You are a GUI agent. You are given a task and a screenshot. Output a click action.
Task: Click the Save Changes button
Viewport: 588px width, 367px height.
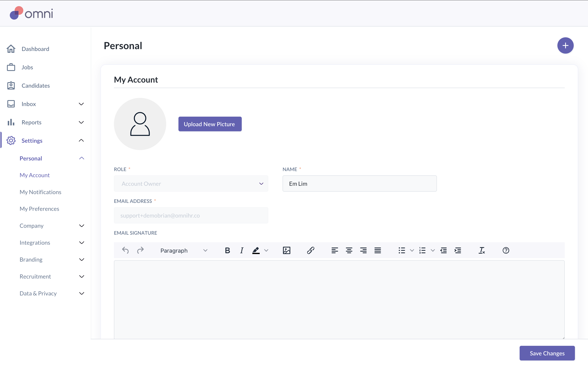547,353
